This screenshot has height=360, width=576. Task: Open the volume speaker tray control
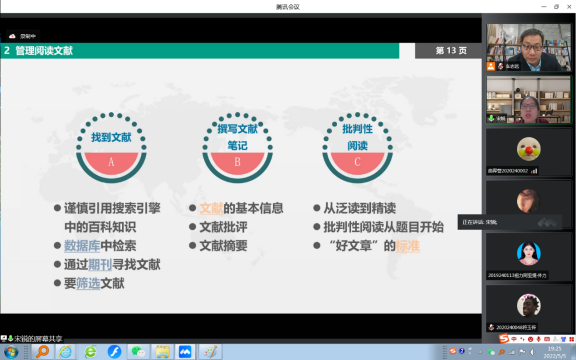coord(532,352)
